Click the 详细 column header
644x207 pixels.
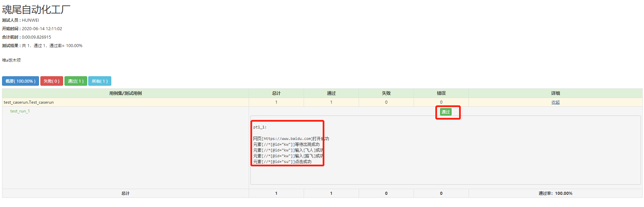[x=555, y=93]
